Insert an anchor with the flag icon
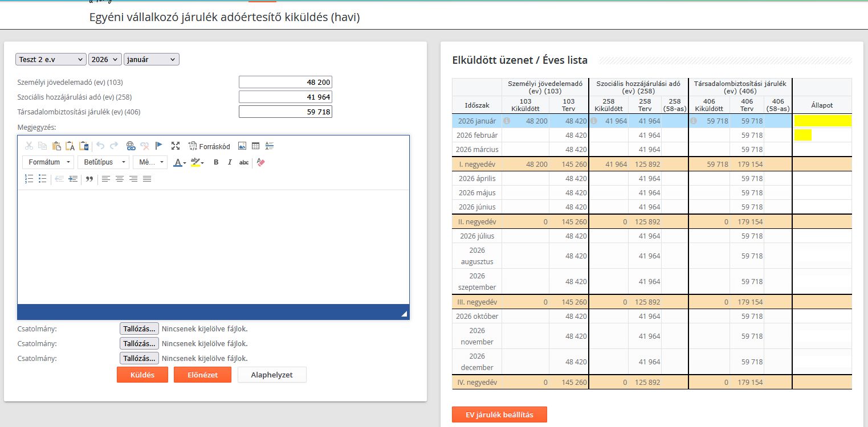Image resolution: width=868 pixels, height=427 pixels. click(159, 146)
